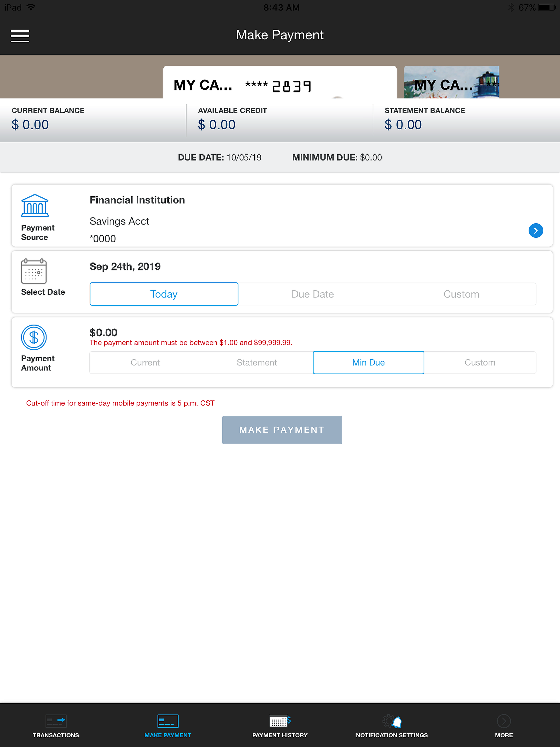Select Custom payment amount option
The width and height of the screenshot is (560, 747).
pyautogui.click(x=480, y=362)
